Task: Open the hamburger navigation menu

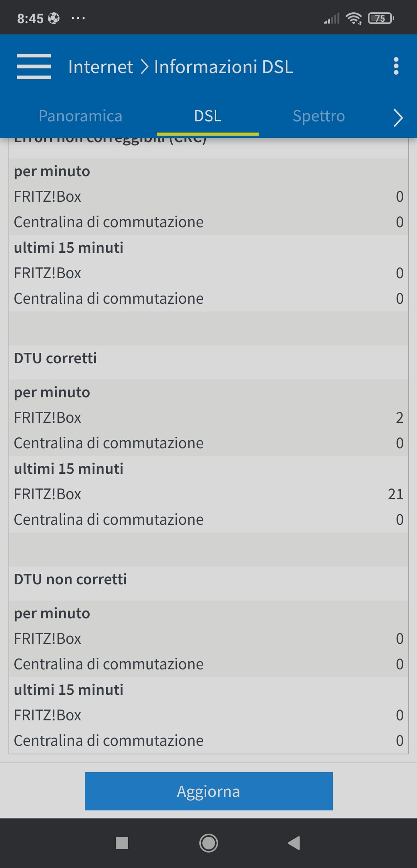Action: (x=34, y=66)
